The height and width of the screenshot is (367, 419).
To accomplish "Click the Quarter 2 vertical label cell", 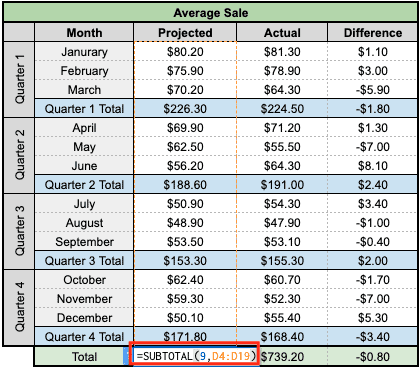I will point(19,155).
